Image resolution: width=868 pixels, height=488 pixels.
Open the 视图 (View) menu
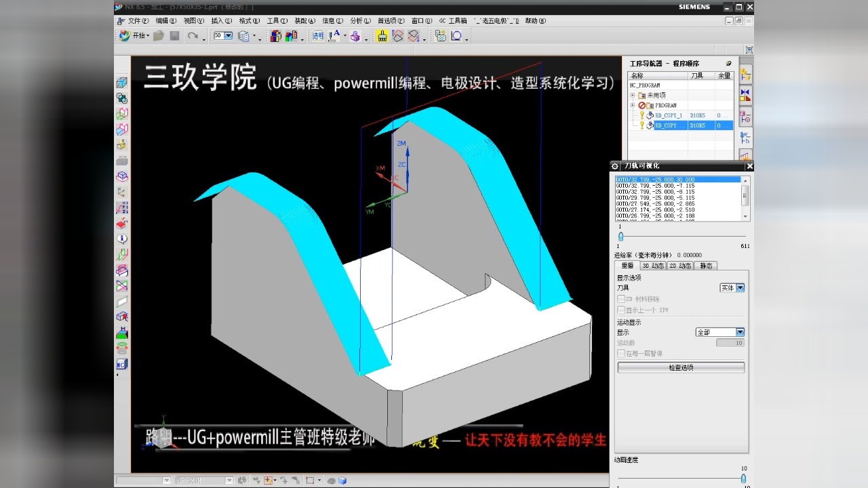click(194, 20)
